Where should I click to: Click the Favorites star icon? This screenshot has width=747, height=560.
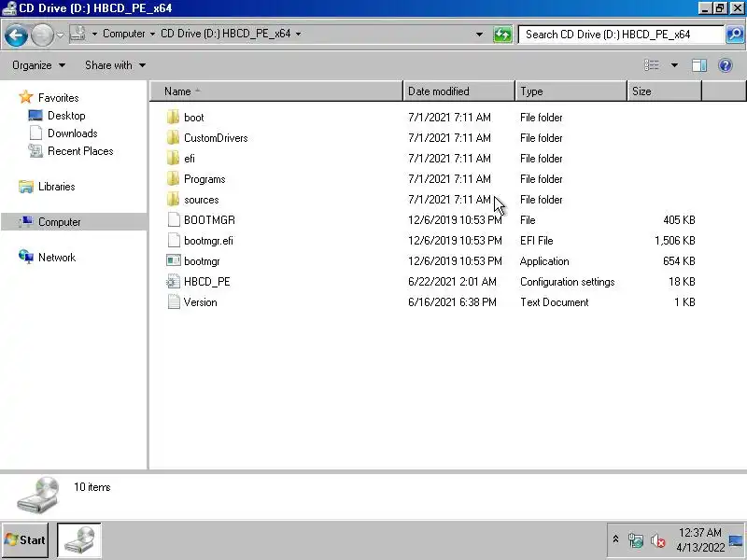26,97
